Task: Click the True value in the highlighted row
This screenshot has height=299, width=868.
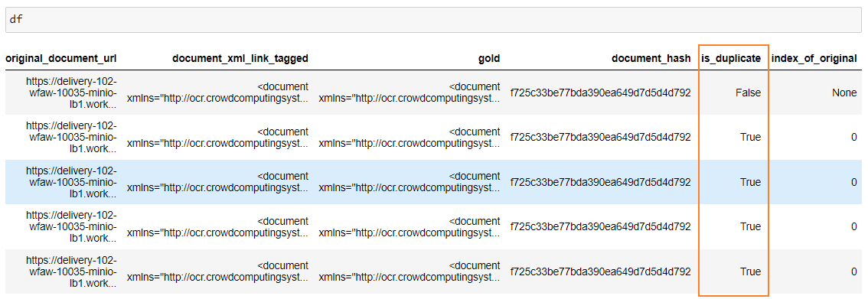Action: click(751, 182)
